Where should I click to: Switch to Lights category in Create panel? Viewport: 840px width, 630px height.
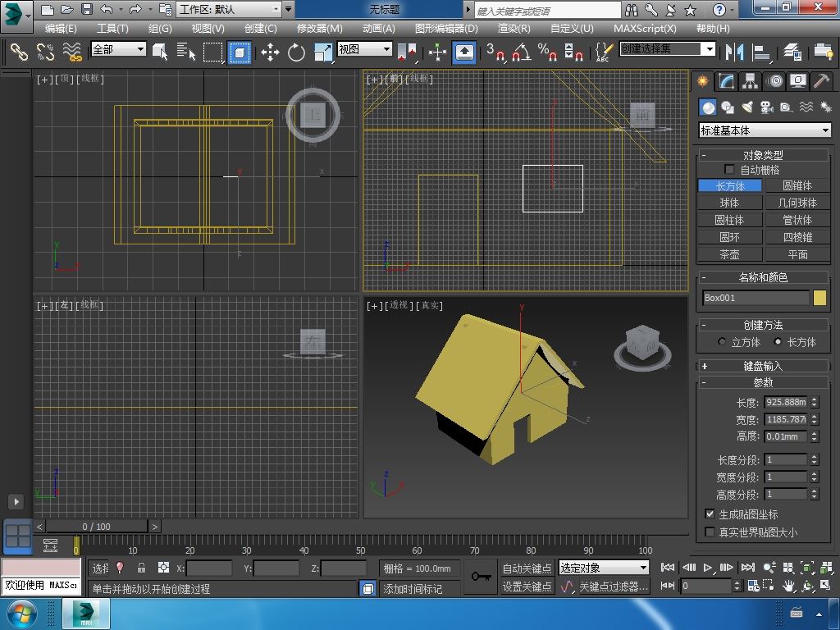click(747, 107)
